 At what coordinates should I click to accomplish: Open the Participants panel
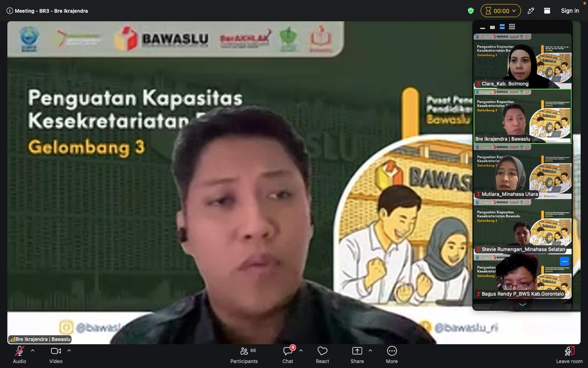tap(244, 354)
